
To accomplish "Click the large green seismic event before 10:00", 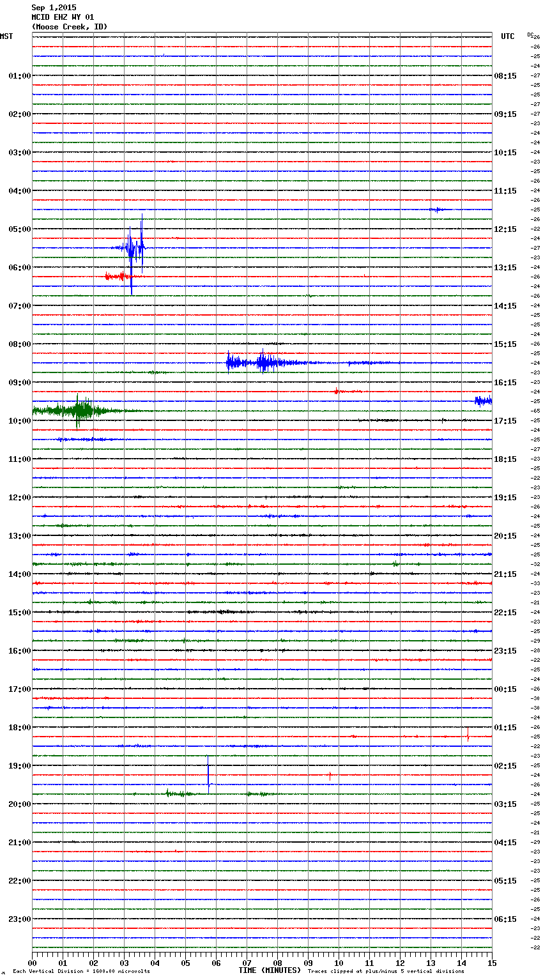I will coord(78,410).
